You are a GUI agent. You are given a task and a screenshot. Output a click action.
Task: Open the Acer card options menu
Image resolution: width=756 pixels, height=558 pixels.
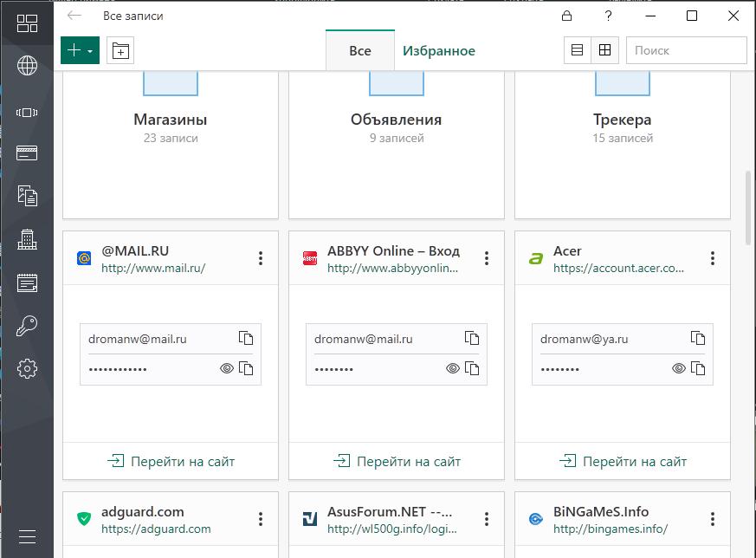click(x=713, y=258)
